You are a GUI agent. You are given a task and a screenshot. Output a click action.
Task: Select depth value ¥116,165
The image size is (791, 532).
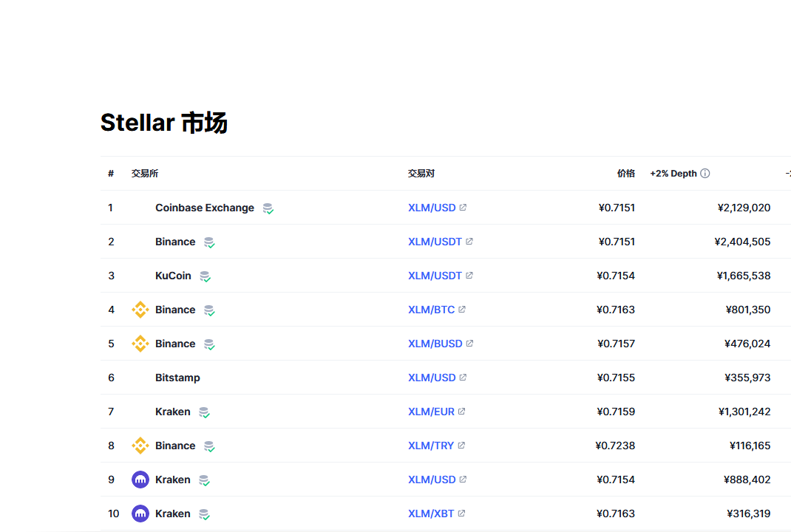(750, 446)
